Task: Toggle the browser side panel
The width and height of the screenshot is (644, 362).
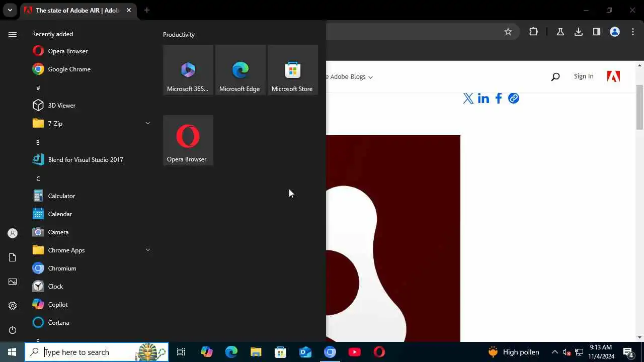Action: pos(597,32)
